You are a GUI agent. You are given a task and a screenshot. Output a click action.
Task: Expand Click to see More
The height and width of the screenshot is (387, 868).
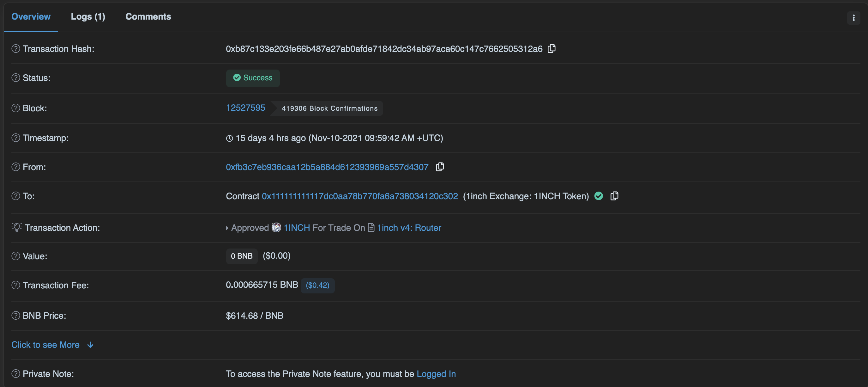(x=52, y=345)
